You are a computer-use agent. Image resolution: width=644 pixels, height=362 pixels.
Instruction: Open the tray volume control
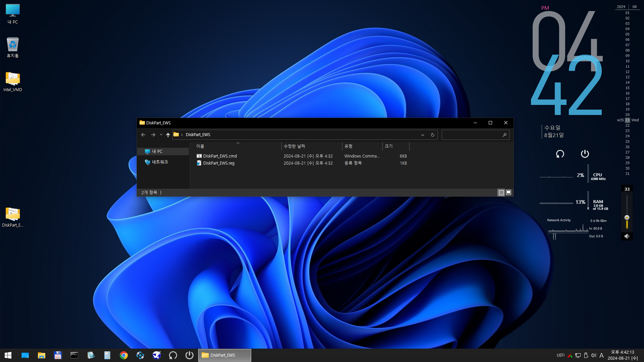[594, 355]
